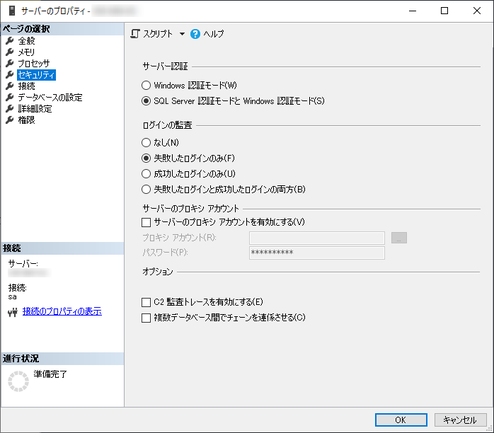Click the スクリプト toolbar button
494x433 pixels.
tap(152, 34)
